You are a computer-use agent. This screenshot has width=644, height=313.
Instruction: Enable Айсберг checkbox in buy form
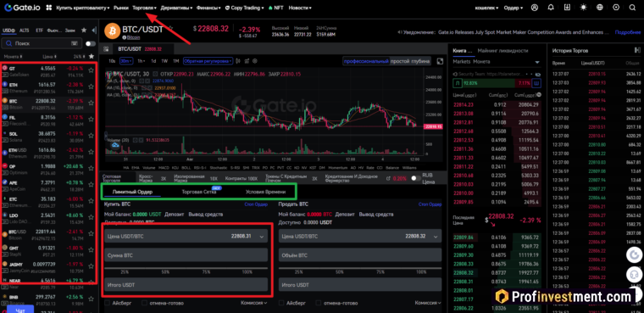[108, 303]
